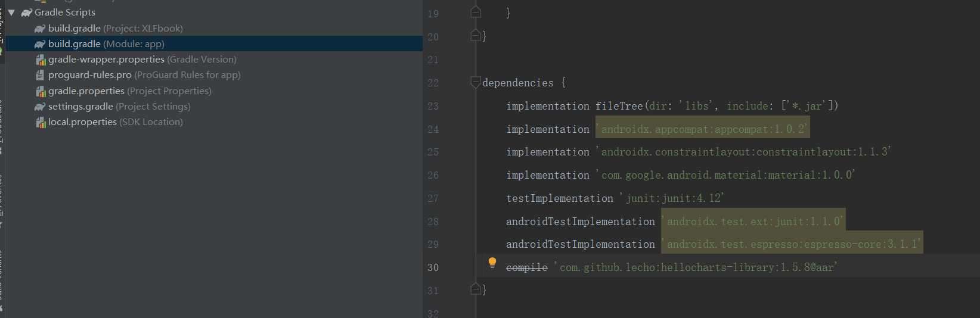
Task: Click the Gradle Scripts elephant icon
Action: pyautogui.click(x=27, y=13)
